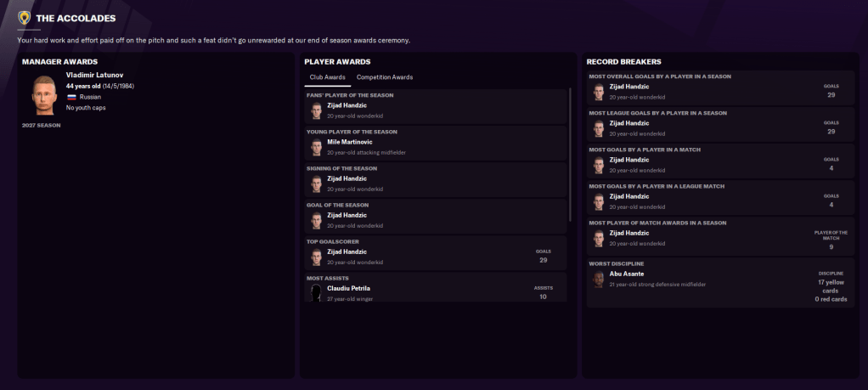Click Claudiu Petrila's silhouette portrait icon
This screenshot has width=868, height=390.
[x=316, y=293]
